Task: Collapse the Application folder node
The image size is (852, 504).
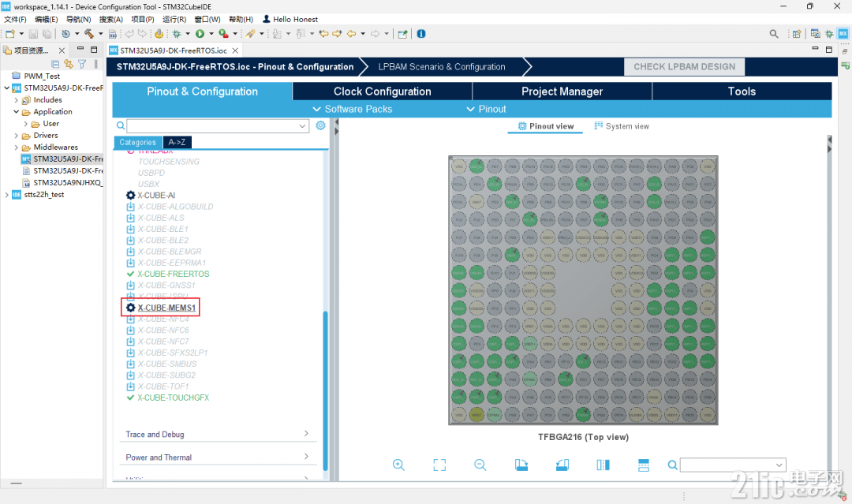Action: pyautogui.click(x=17, y=112)
